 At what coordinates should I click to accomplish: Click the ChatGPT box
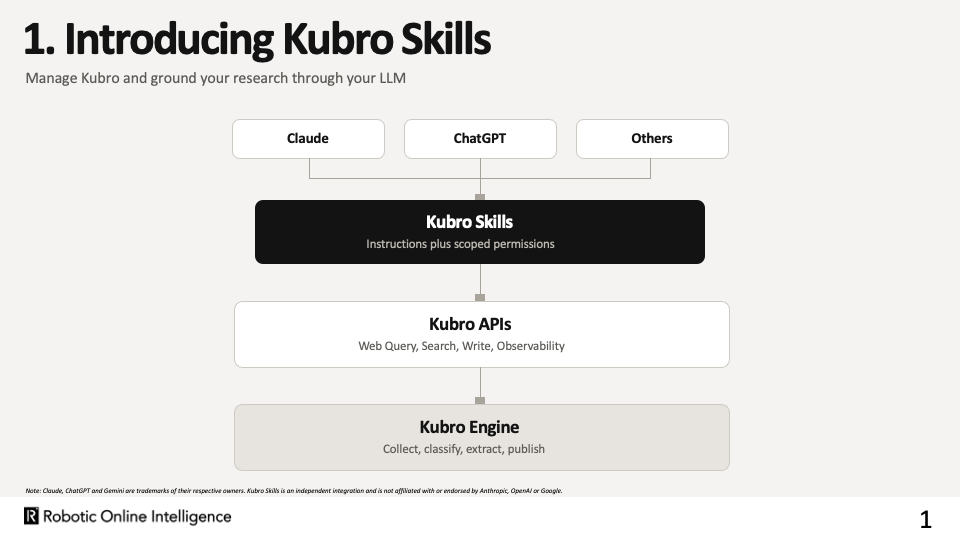click(x=481, y=139)
